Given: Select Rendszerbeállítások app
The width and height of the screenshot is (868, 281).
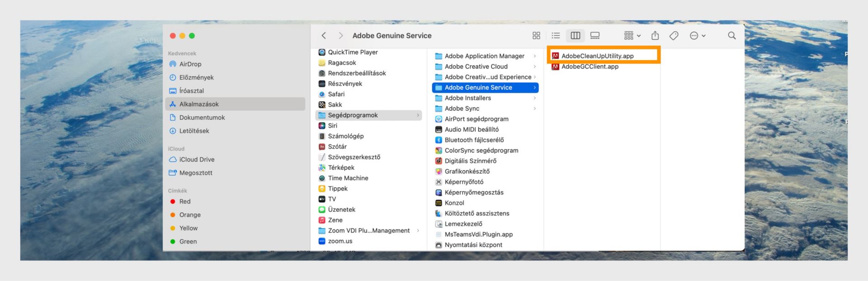Looking at the screenshot, I should coord(368,73).
